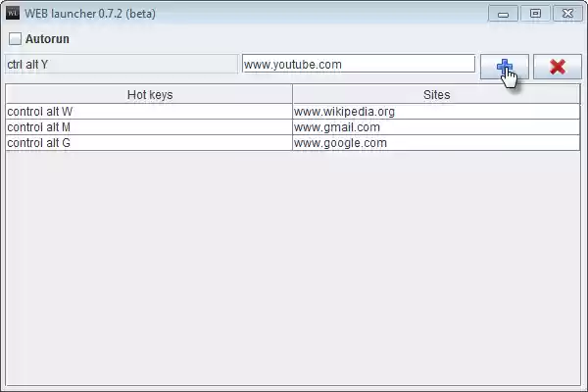The image size is (588, 392).
Task: Click the www.youtube.com URL input field
Action: point(359,64)
